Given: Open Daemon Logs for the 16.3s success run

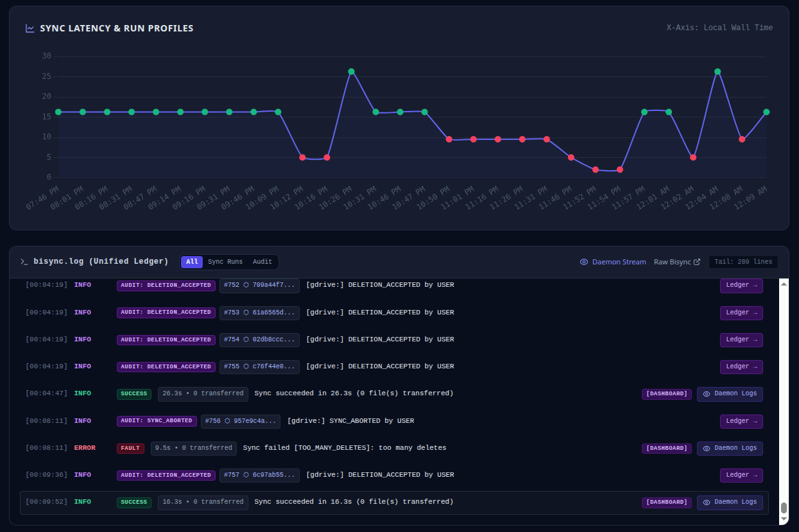Looking at the screenshot, I should (x=730, y=502).
